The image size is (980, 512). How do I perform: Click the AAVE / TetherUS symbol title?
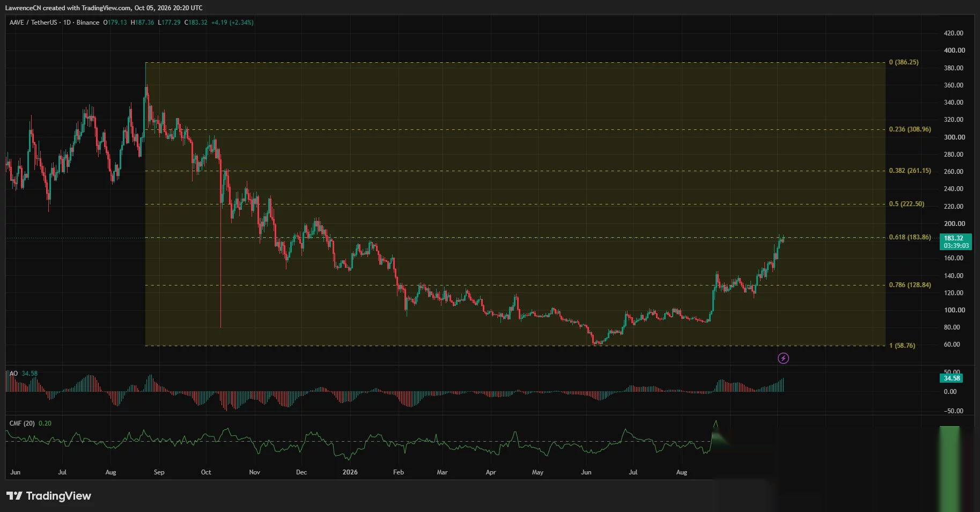pyautogui.click(x=33, y=23)
